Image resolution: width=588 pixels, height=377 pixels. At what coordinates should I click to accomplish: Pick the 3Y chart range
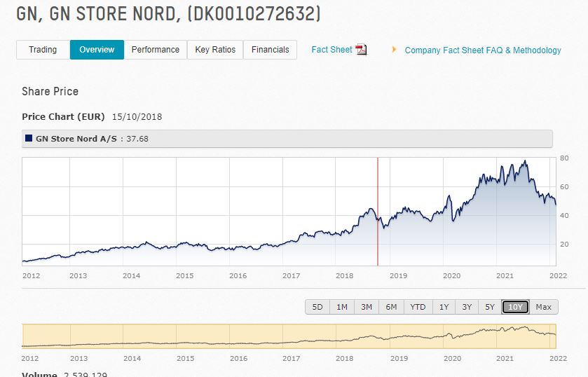click(x=467, y=307)
